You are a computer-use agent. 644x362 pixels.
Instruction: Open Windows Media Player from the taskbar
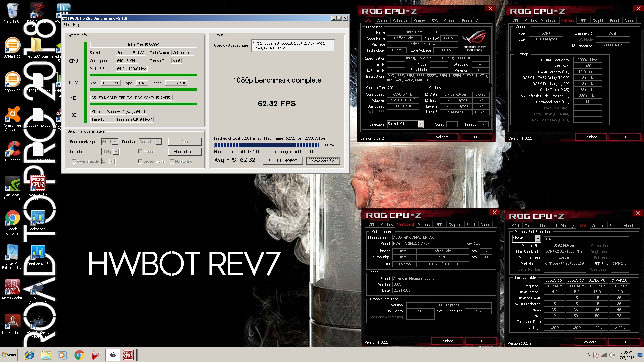[x=62, y=355]
